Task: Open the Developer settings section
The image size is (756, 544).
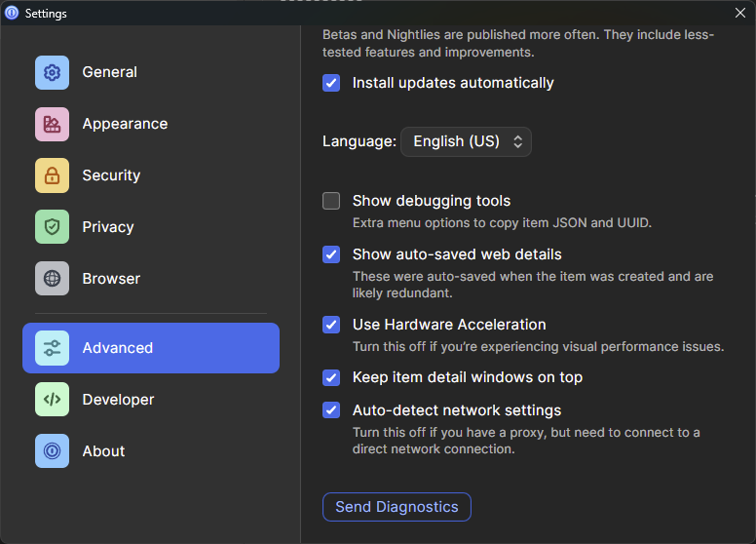Action: (118, 400)
